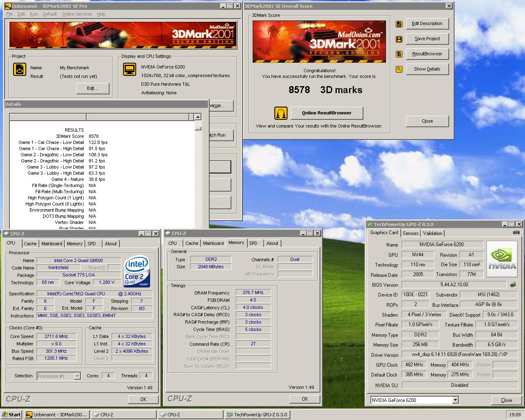Click the first CPU-Z taskbar button
525x420 pixels.
pyautogui.click(x=123, y=415)
